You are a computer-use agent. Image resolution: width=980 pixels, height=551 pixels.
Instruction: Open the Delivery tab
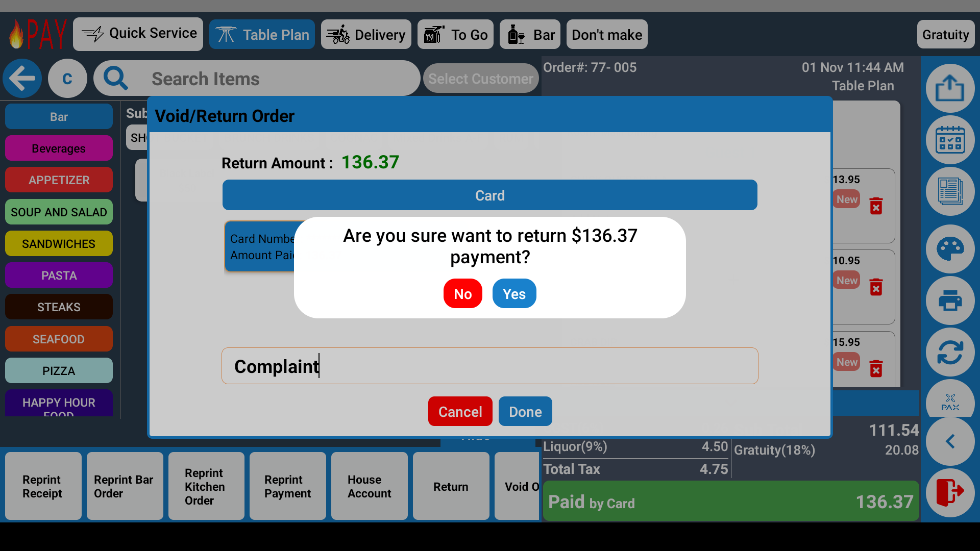pos(366,35)
